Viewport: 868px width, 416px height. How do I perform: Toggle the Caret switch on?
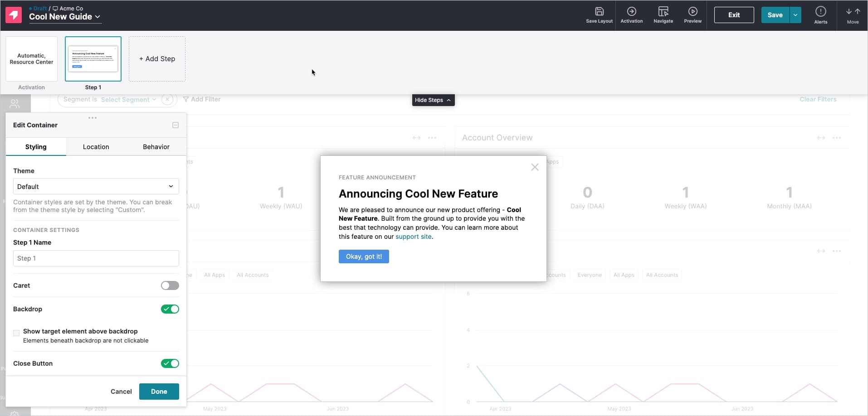170,285
